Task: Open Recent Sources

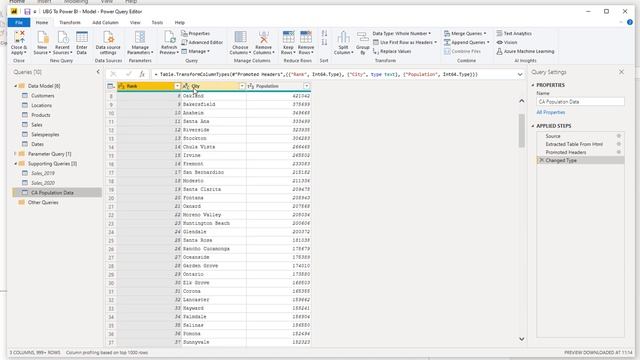Action: pyautogui.click(x=62, y=42)
